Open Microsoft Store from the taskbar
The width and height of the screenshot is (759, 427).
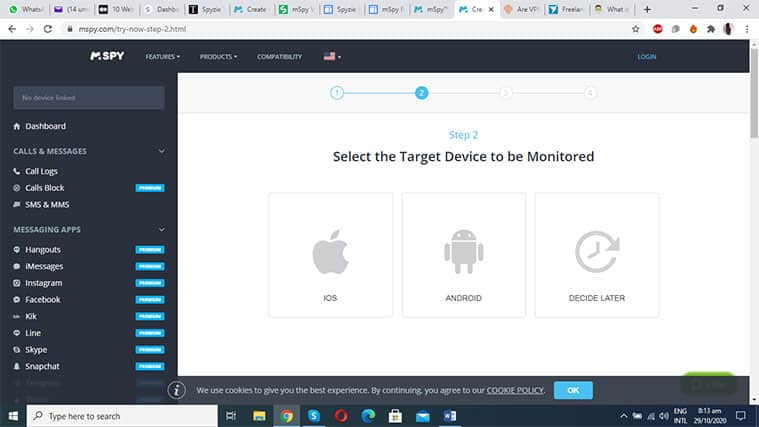[x=395, y=416]
